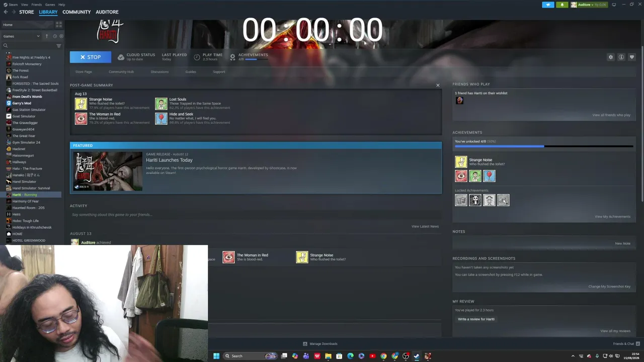Open the Help menu
Viewport: 644px width, 362px height.
tap(61, 5)
